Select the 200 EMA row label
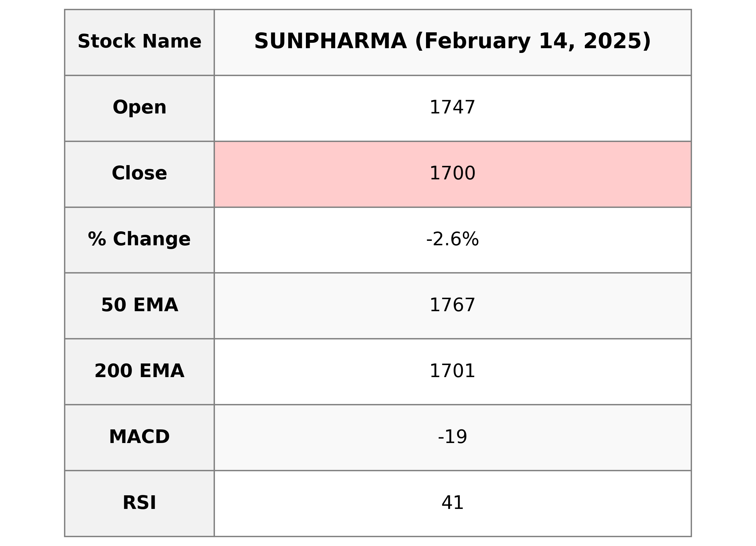The image size is (756, 546). (139, 371)
